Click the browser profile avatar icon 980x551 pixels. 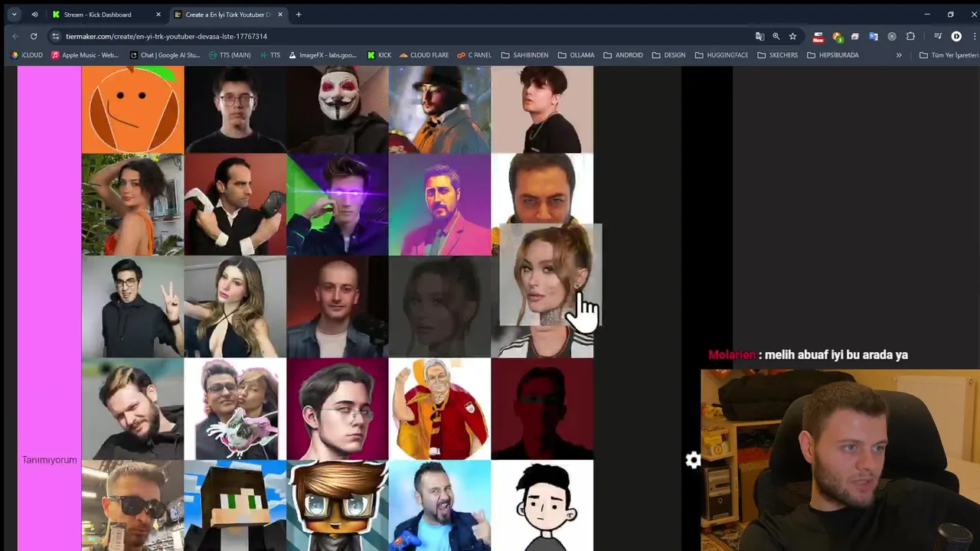(956, 36)
